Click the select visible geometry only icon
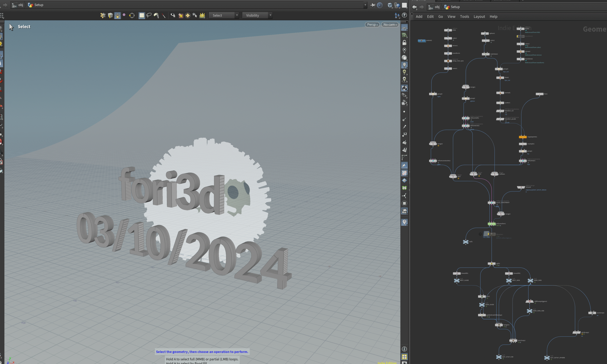Image resolution: width=607 pixels, height=364 pixels. [173, 15]
